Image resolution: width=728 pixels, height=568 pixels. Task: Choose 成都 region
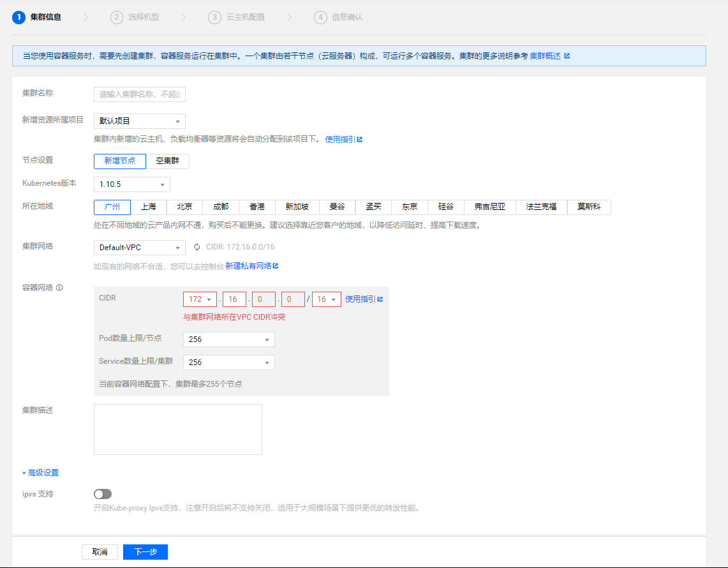tap(221, 207)
